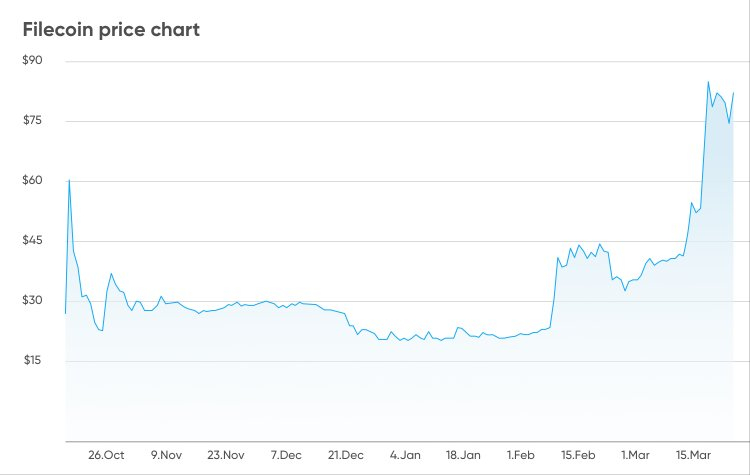The height and width of the screenshot is (475, 750).
Task: Click the initial October price spike near $60
Action: 69,180
